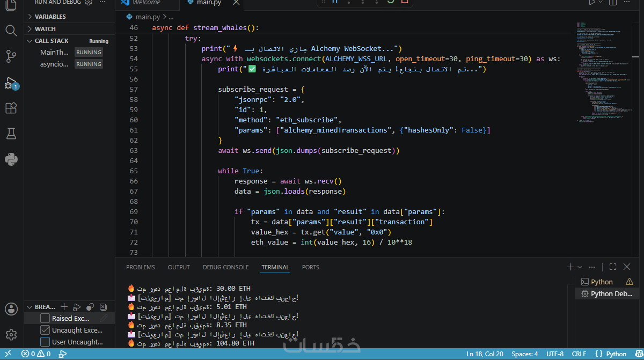Open errors and warnings count in status bar
The image size is (644, 360).
tap(36, 354)
